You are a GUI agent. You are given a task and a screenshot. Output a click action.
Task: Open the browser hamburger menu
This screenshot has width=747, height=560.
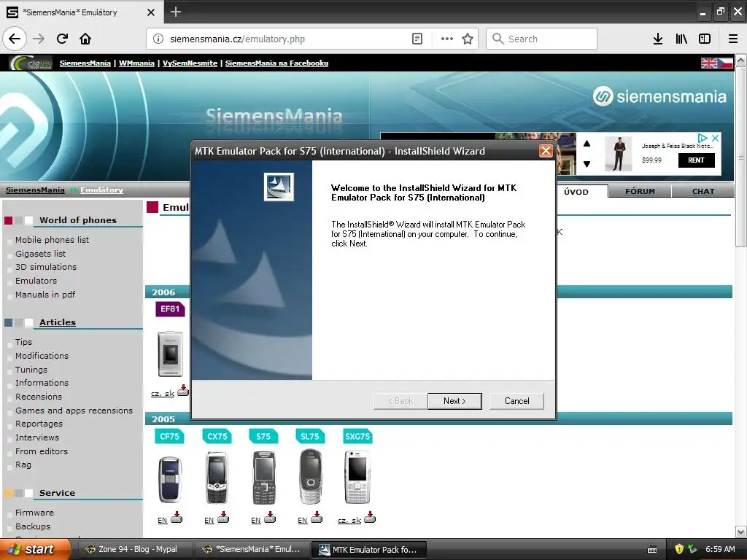[x=733, y=39]
